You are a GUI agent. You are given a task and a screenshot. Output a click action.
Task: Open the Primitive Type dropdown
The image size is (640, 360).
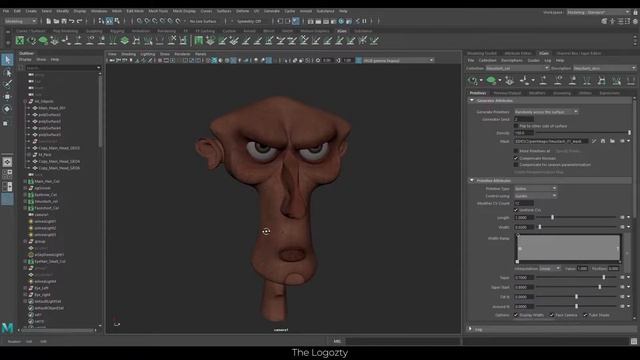(x=535, y=189)
